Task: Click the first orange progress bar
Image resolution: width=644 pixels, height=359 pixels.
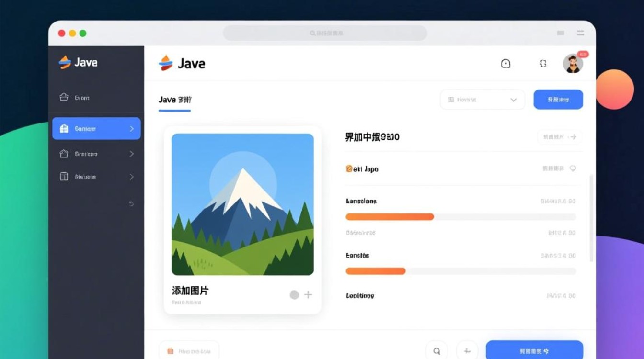Action: [389, 217]
